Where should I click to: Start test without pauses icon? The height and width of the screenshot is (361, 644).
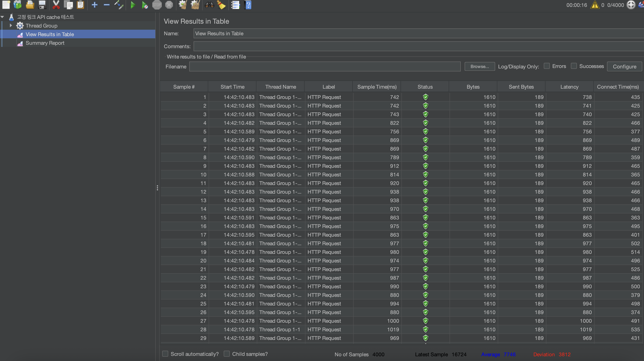(x=145, y=5)
